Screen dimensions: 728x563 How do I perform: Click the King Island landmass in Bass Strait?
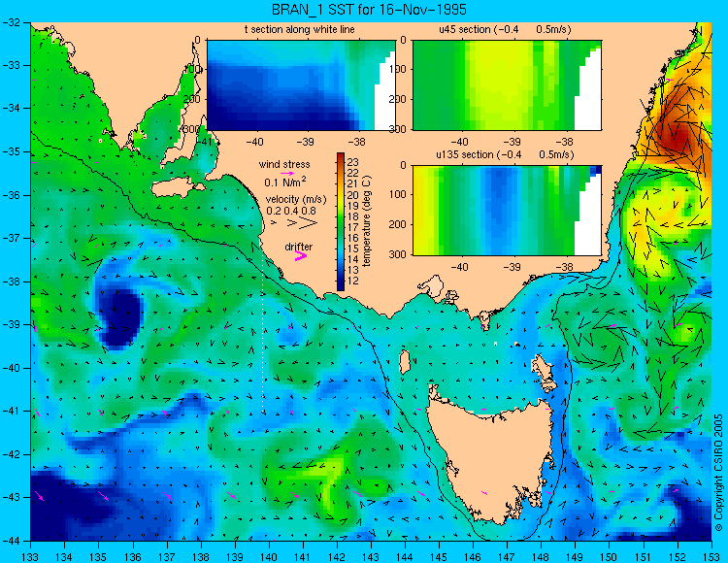tap(405, 362)
